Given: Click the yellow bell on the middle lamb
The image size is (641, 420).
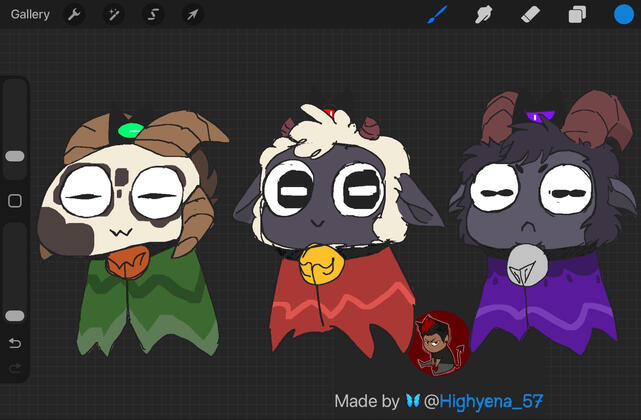Looking at the screenshot, I should click(x=319, y=265).
